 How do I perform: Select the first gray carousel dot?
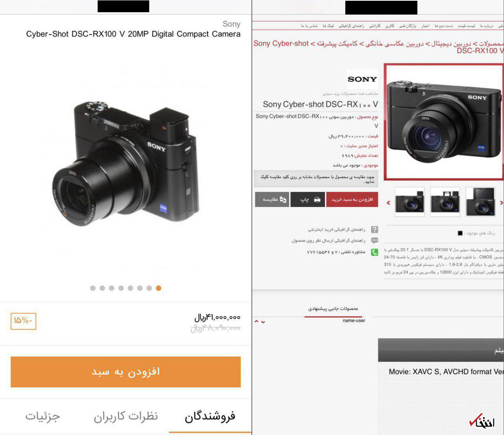(x=93, y=288)
